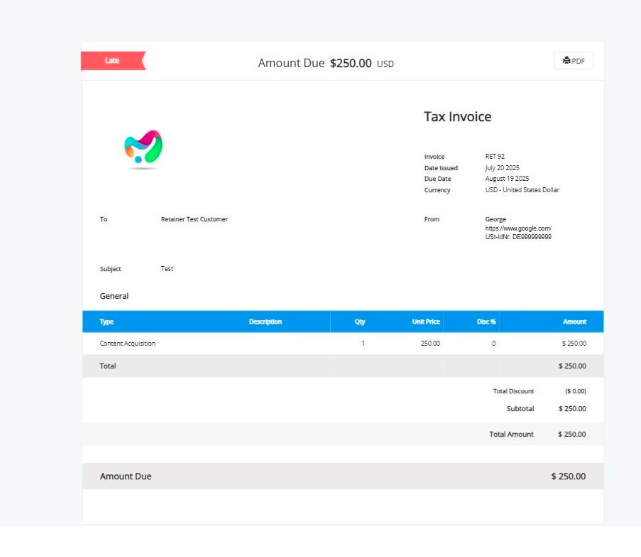
Task: Click the Tax Invoice heading
Action: [457, 116]
